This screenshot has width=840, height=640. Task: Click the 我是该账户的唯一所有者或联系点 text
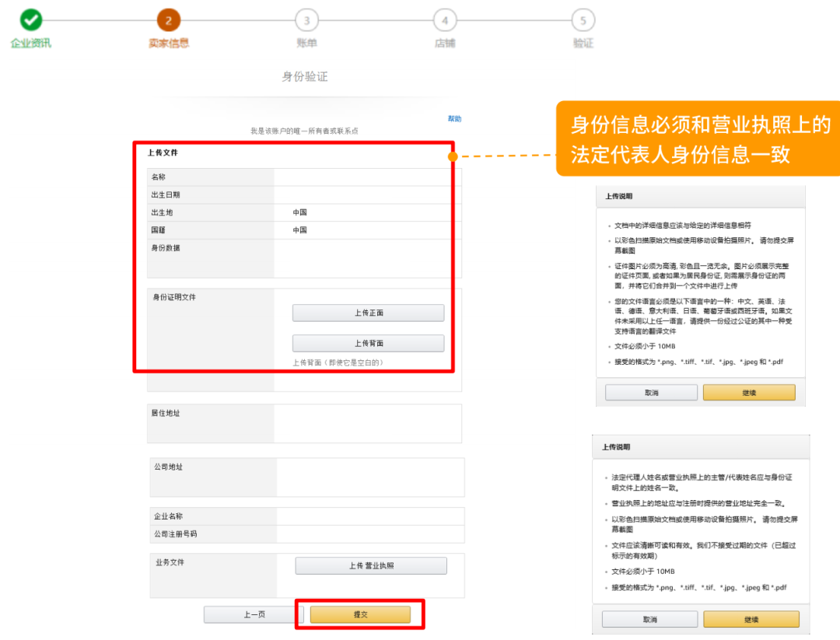[x=304, y=131]
